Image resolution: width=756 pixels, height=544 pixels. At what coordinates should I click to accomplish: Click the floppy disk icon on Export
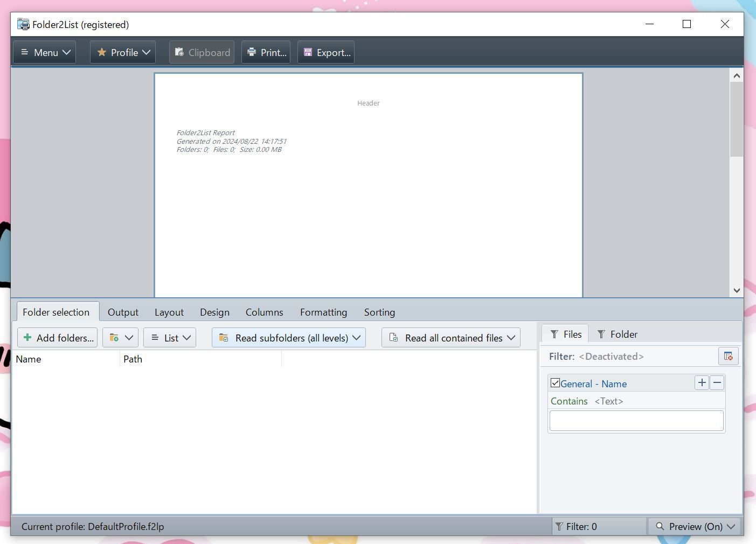[x=308, y=52]
